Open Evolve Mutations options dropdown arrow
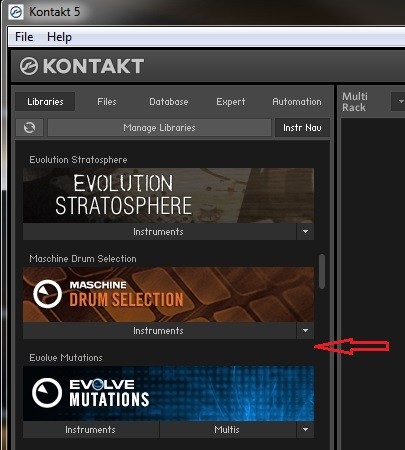 (305, 430)
